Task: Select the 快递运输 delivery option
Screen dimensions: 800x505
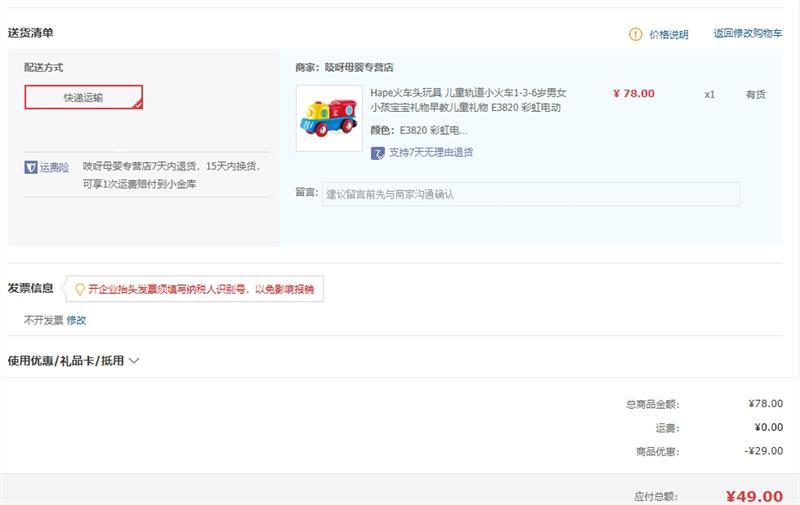Action: point(83,97)
